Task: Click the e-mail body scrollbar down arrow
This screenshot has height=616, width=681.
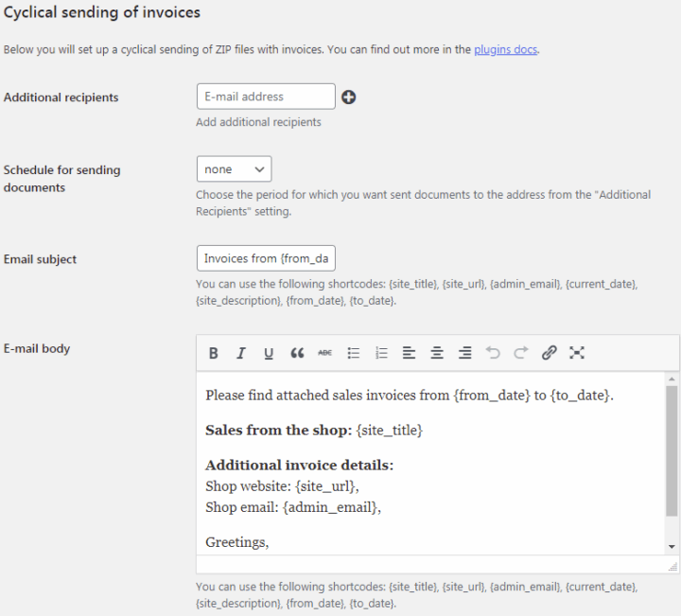Action: [x=672, y=547]
